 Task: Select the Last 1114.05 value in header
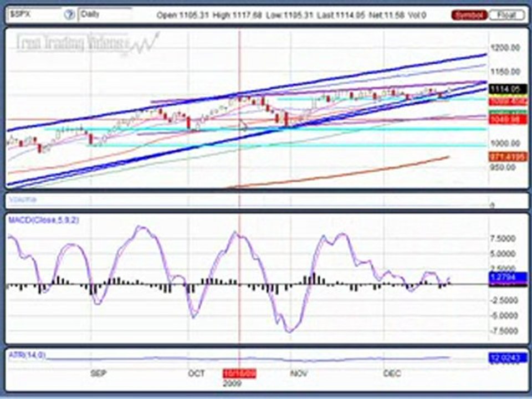pos(341,16)
